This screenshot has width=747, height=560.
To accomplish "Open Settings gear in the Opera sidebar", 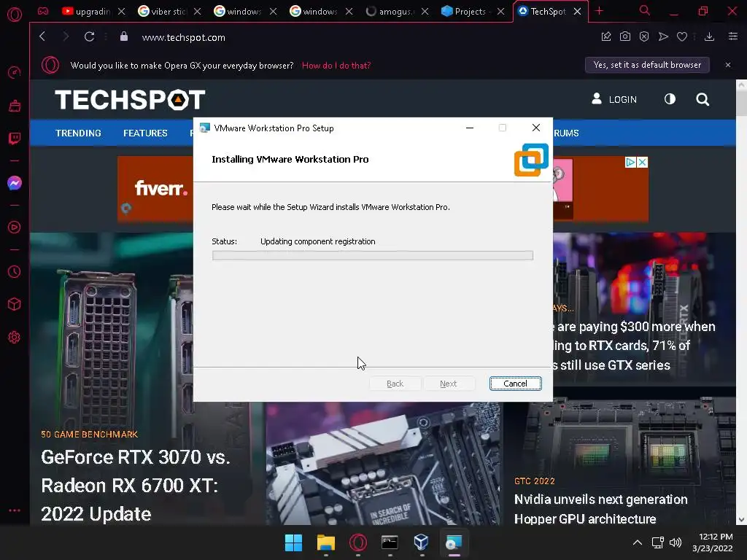I will click(x=15, y=337).
